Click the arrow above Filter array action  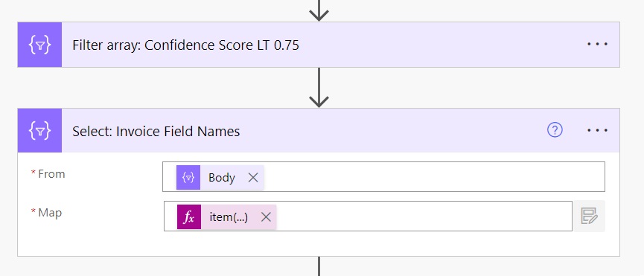[x=319, y=10]
